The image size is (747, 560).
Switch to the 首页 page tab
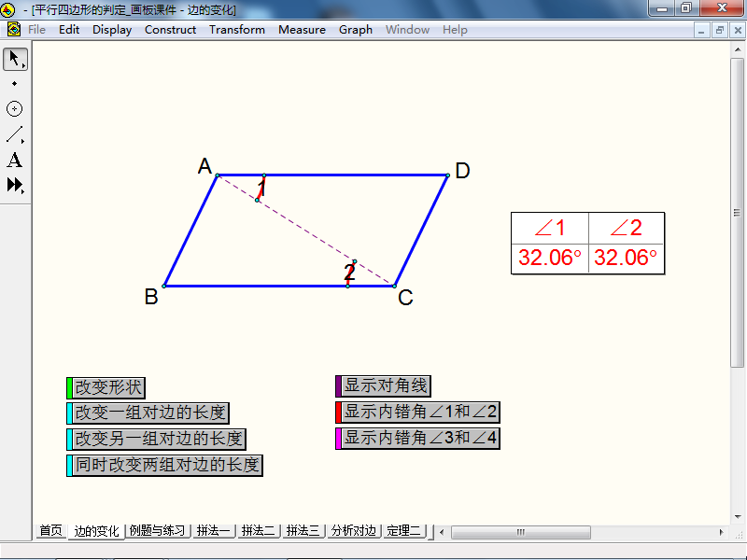(x=50, y=530)
